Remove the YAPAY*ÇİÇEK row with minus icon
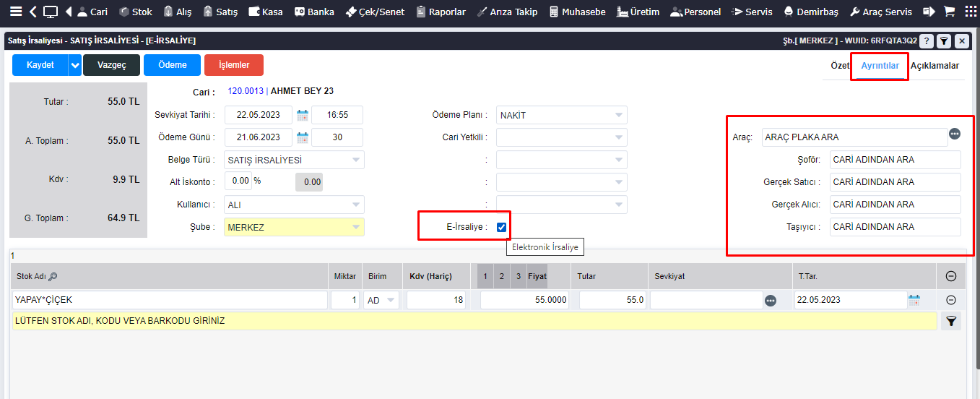The width and height of the screenshot is (980, 399). (951, 300)
